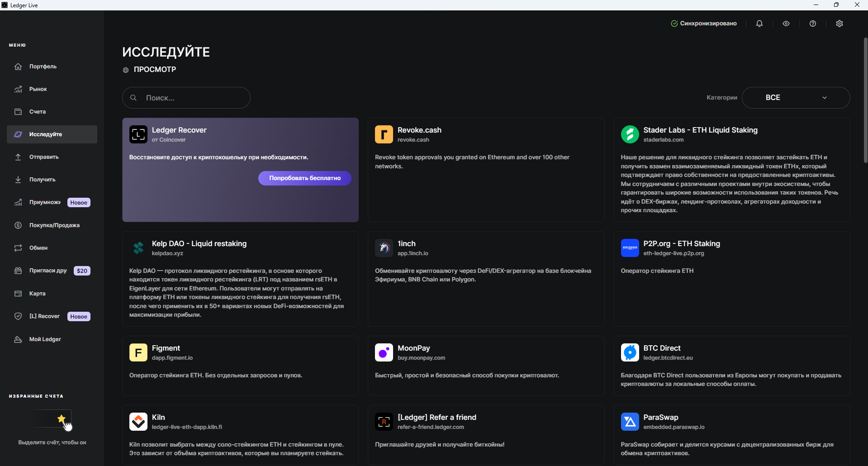Click the text 'app.1inch.io'
The height and width of the screenshot is (466, 868).
click(413, 253)
